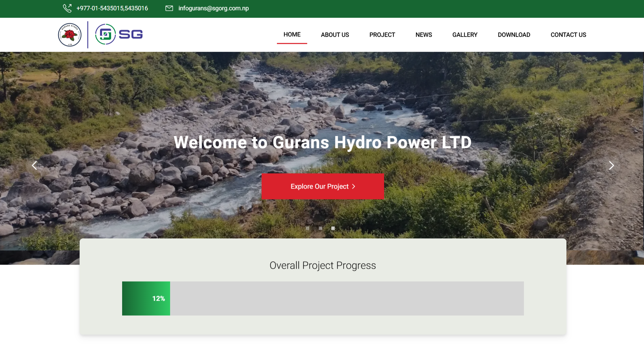Image resolution: width=644 pixels, height=364 pixels.
Task: Select the second carousel indicator dot
Action: click(x=320, y=228)
